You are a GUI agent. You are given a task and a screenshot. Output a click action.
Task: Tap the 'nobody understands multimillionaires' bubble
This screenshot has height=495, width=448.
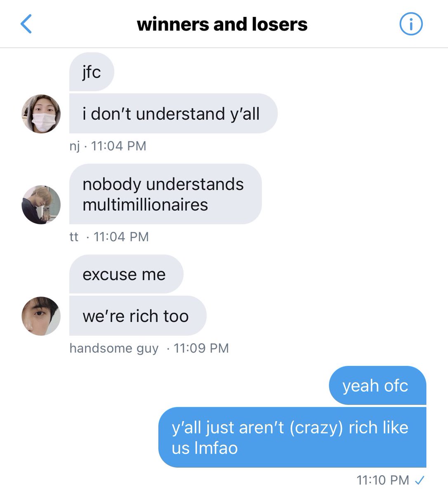165,194
